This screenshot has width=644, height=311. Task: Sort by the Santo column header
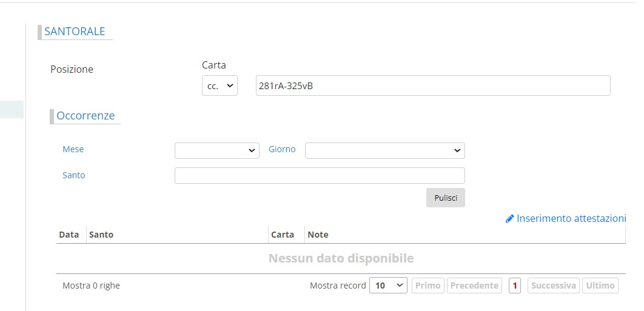pos(101,235)
